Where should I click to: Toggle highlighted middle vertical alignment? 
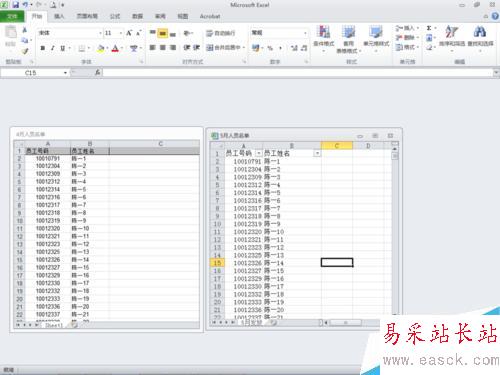tap(162, 33)
